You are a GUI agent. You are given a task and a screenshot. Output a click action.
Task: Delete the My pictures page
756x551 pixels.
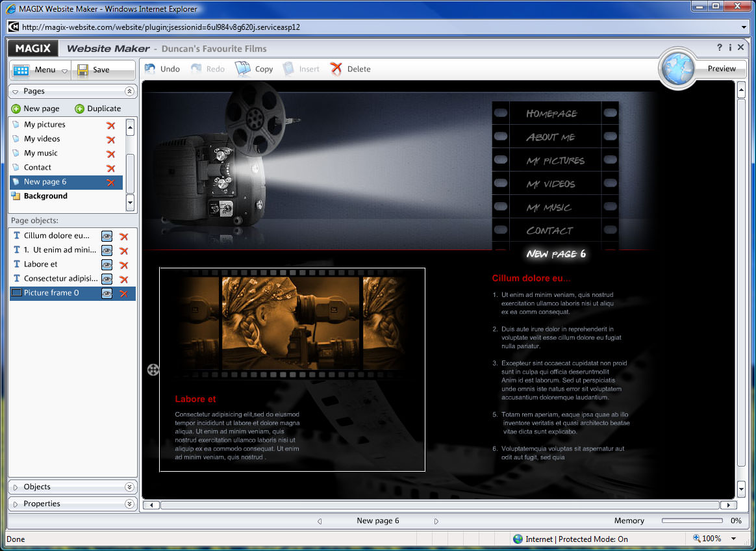[111, 125]
